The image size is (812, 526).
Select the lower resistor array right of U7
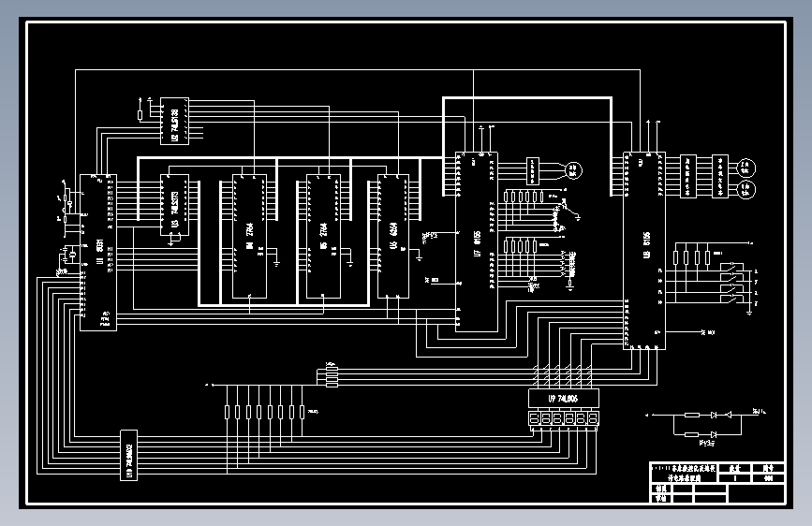[521, 245]
